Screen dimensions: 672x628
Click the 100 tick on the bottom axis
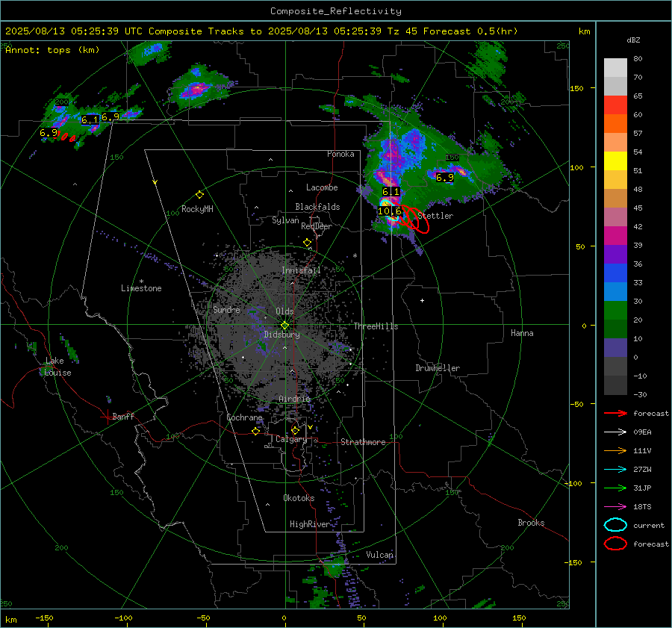440,618
